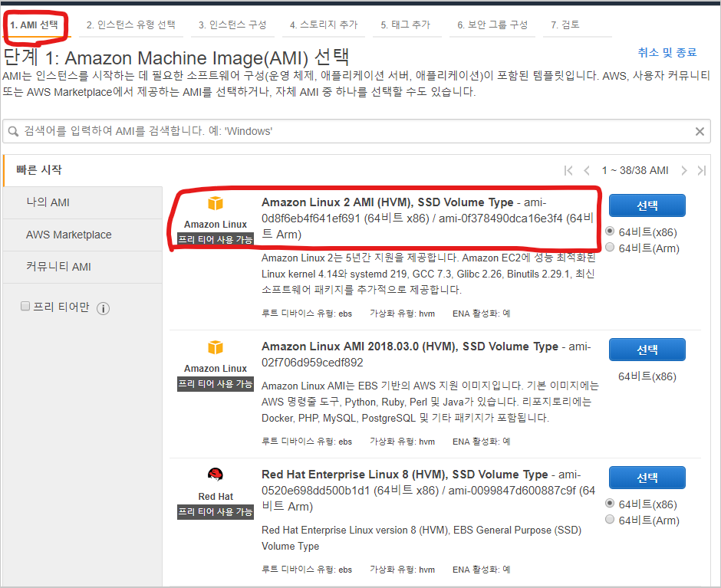Open step 2. 인스턴스 유형 선택 tab

coord(131,25)
